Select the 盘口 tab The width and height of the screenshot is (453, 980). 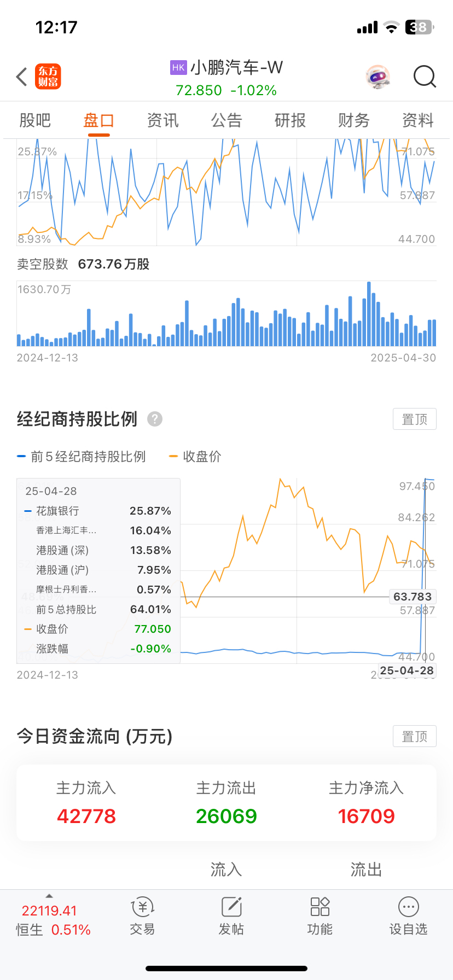99,120
